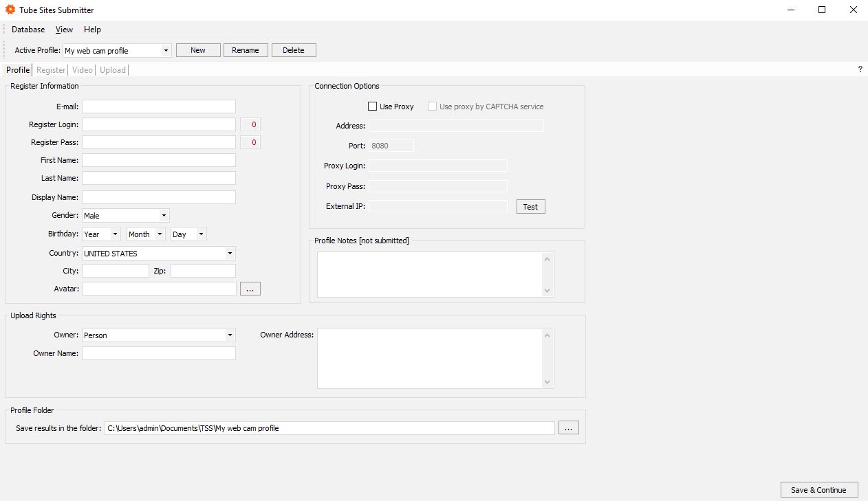Click the New profile button
The image size is (868, 501).
pyautogui.click(x=198, y=50)
